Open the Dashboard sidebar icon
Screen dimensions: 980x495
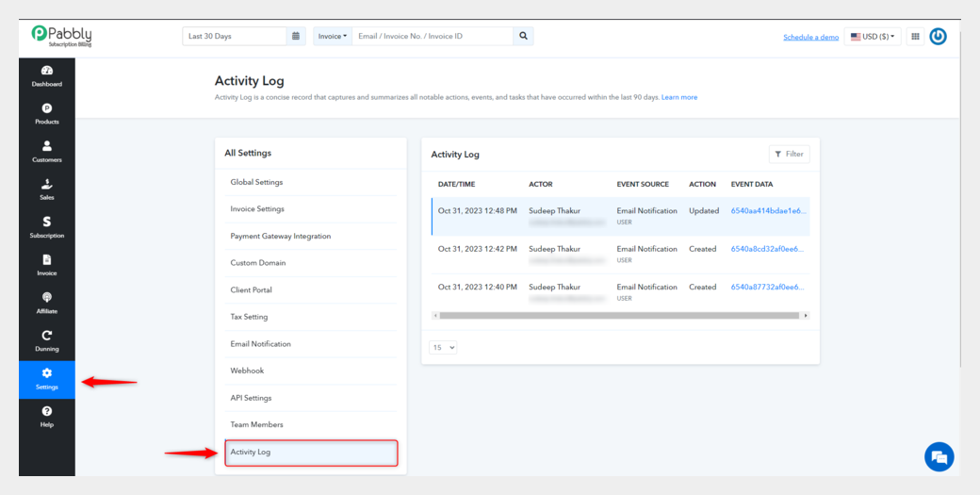coord(47,76)
